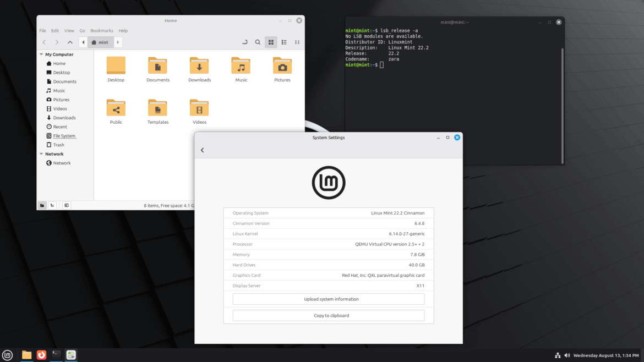
Task: Click the places sidebar icon in statusbar
Action: click(42, 205)
